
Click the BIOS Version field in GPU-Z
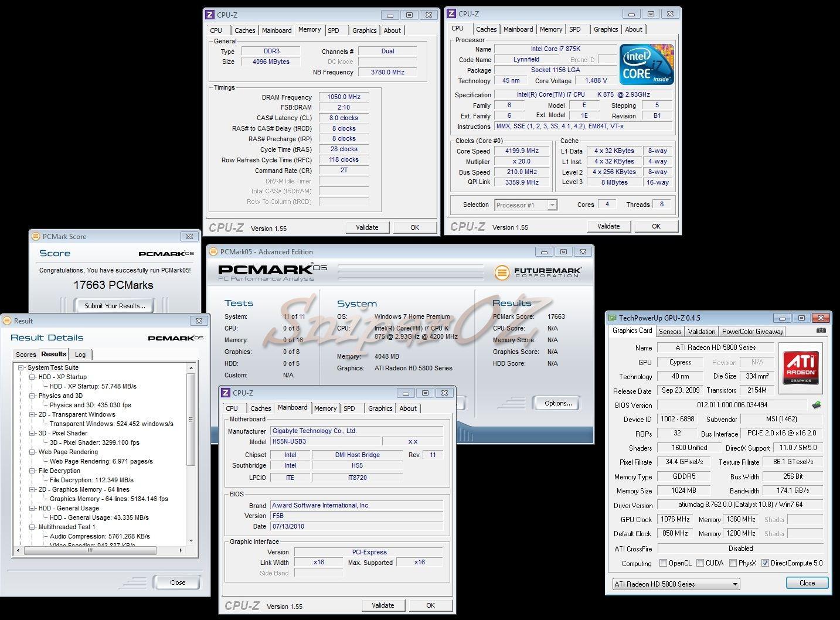point(733,405)
